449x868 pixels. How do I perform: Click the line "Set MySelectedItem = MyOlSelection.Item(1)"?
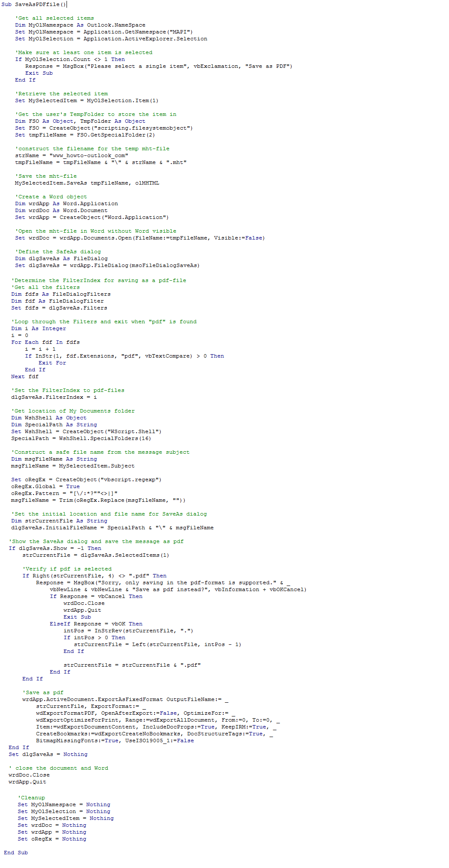pos(87,100)
